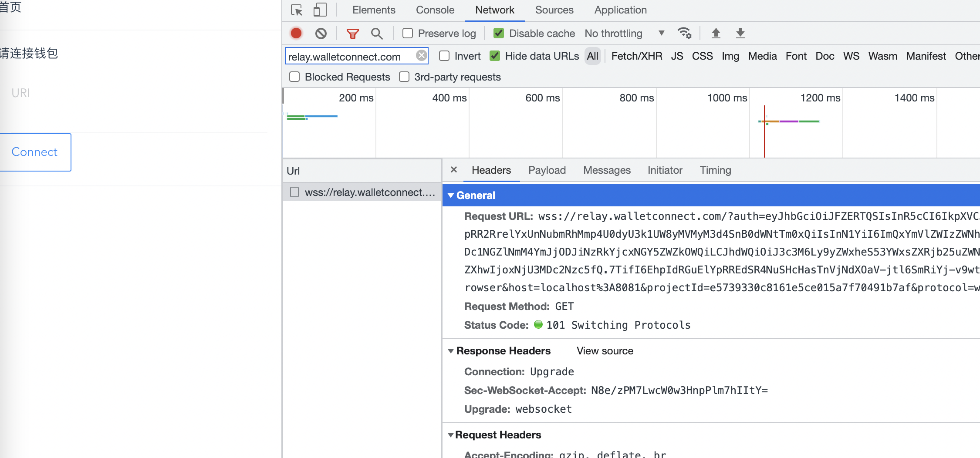Select the All filter type
This screenshot has width=980, height=458.
coord(592,56)
